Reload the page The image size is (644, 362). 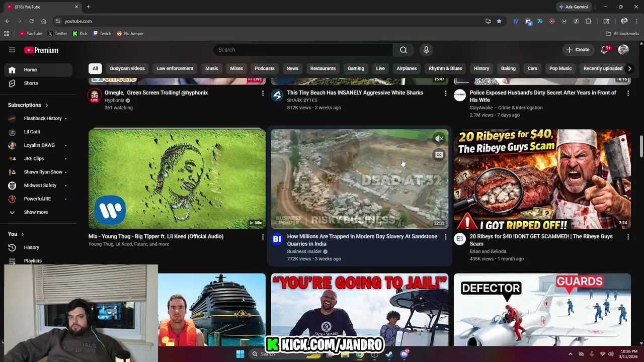coord(31,21)
